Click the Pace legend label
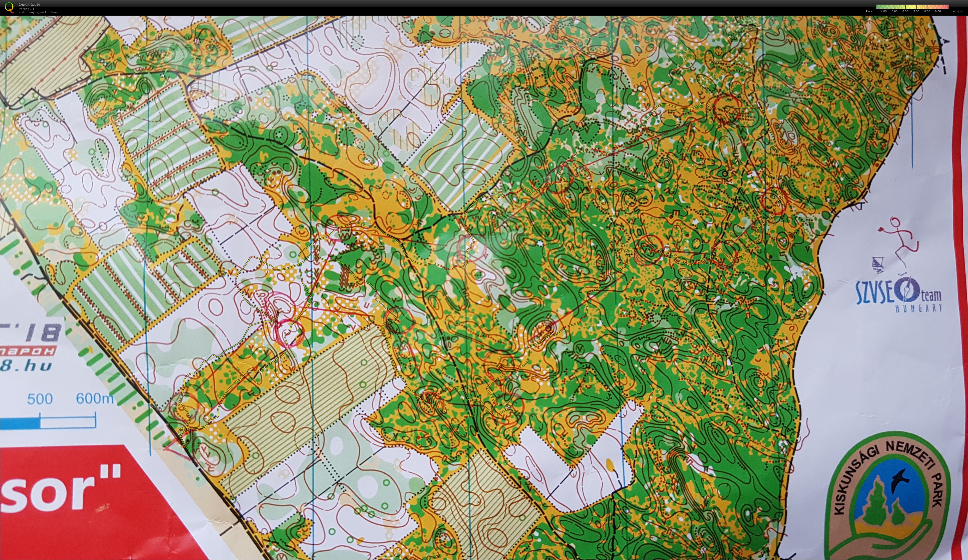The height and width of the screenshot is (560, 968). [x=869, y=12]
